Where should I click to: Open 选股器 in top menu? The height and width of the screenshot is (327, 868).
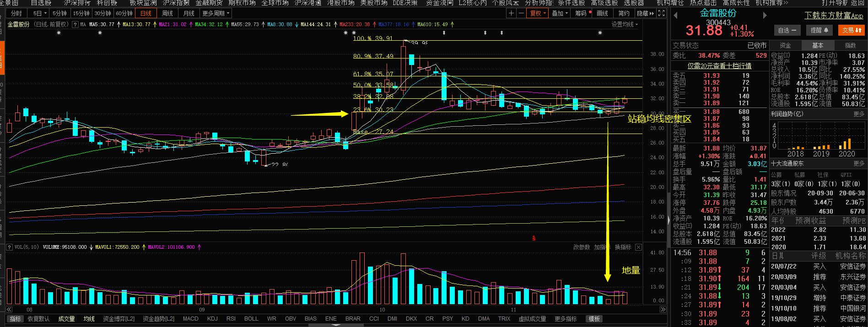(x=634, y=3)
